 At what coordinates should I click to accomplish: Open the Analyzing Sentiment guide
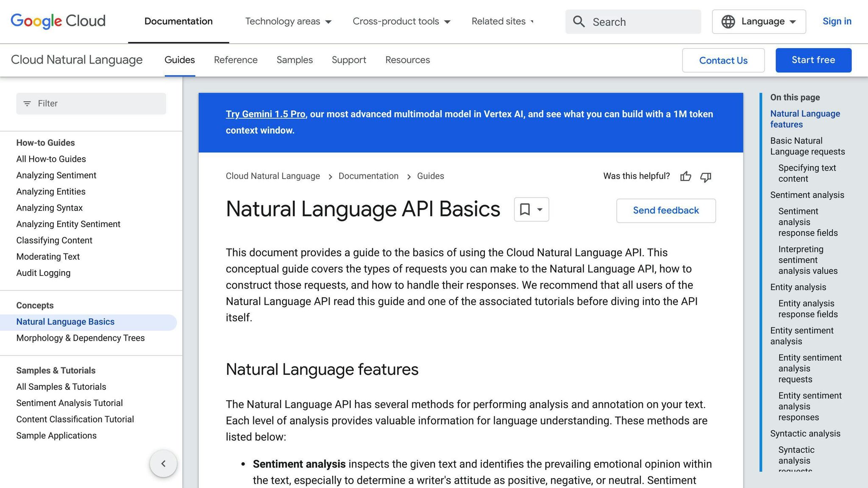click(x=56, y=175)
